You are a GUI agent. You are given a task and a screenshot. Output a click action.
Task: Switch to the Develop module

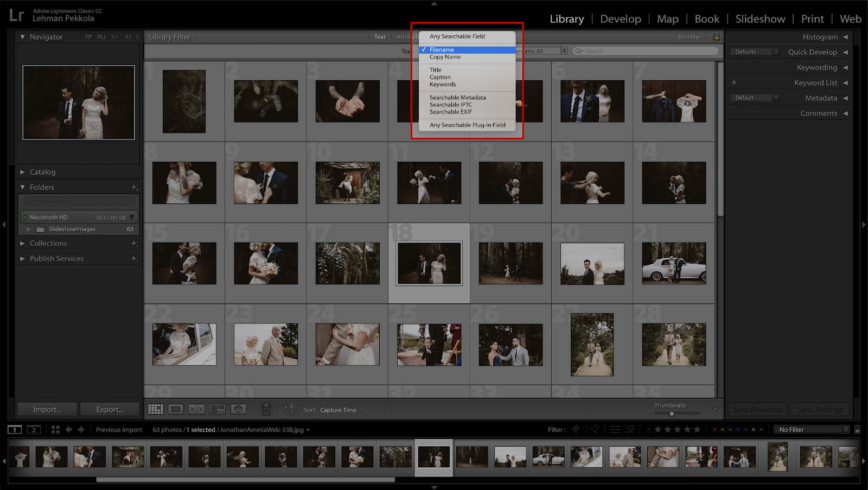pos(620,19)
